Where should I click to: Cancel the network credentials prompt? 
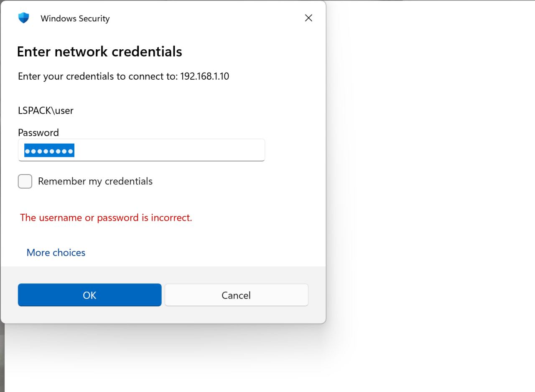236,295
